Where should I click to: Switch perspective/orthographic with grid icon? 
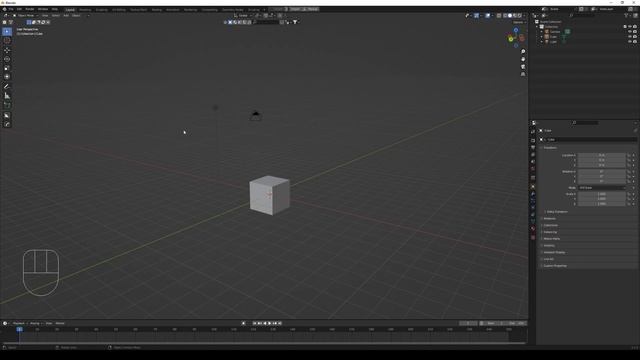[x=523, y=74]
